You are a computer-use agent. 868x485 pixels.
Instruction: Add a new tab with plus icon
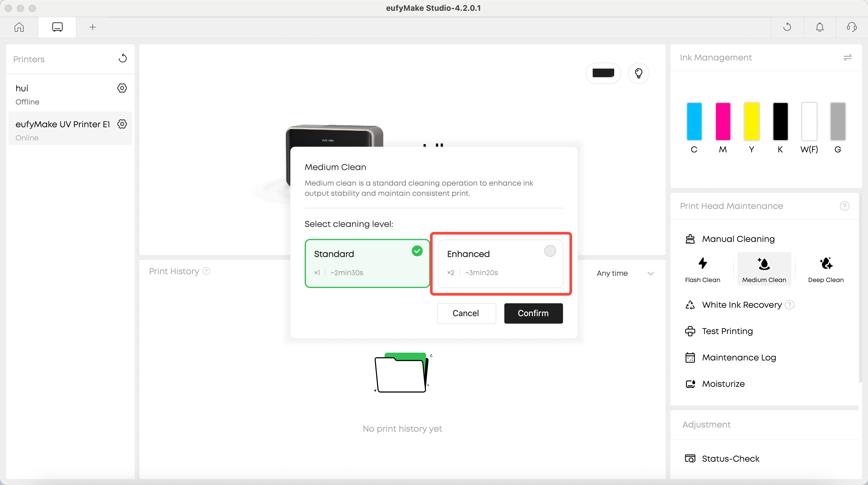[x=93, y=27]
